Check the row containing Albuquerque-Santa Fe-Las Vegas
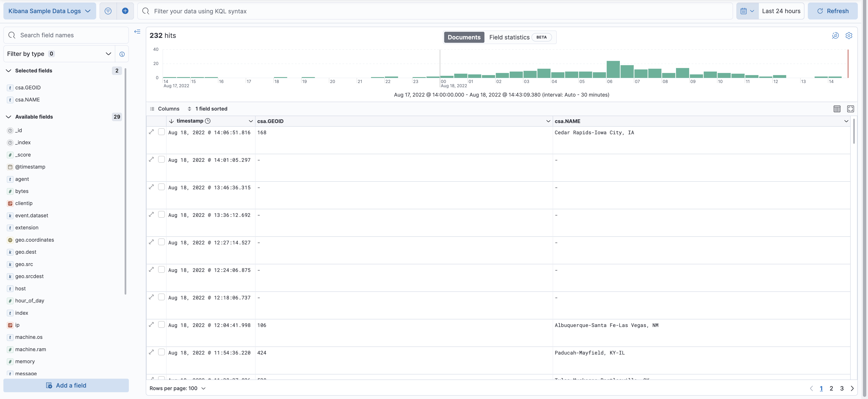 [162, 325]
